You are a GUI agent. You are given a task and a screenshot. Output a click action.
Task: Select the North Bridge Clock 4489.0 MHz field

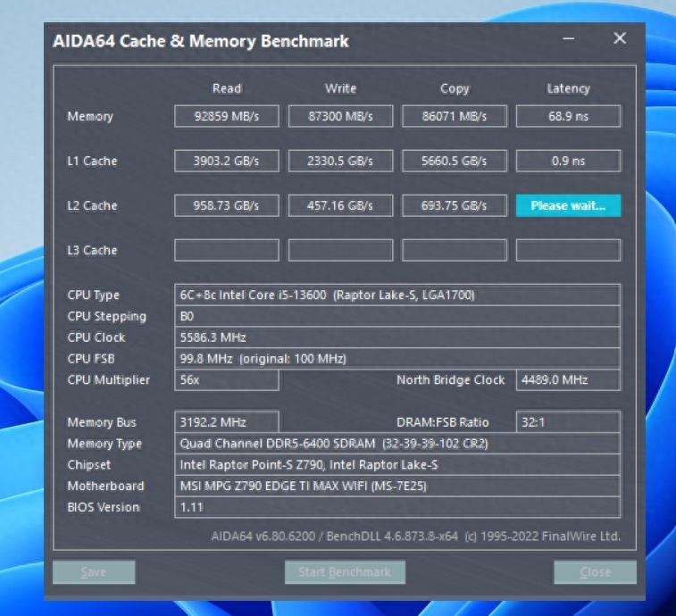coord(568,379)
